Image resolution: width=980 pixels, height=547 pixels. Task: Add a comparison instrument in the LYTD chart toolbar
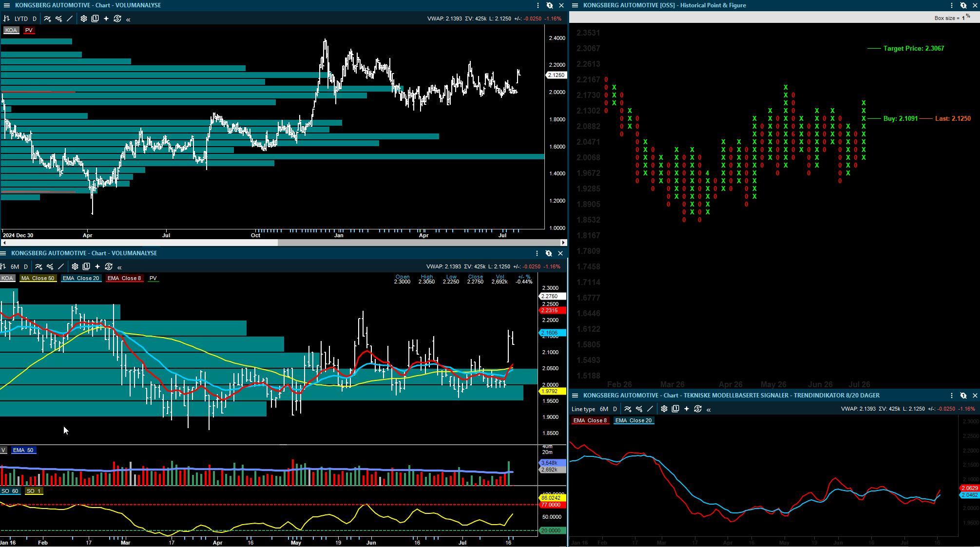58,19
